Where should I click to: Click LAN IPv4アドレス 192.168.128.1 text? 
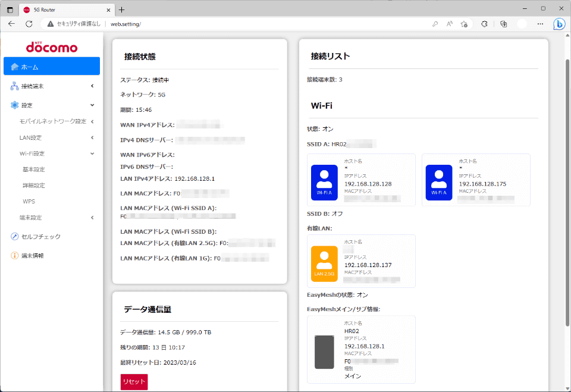click(168, 178)
